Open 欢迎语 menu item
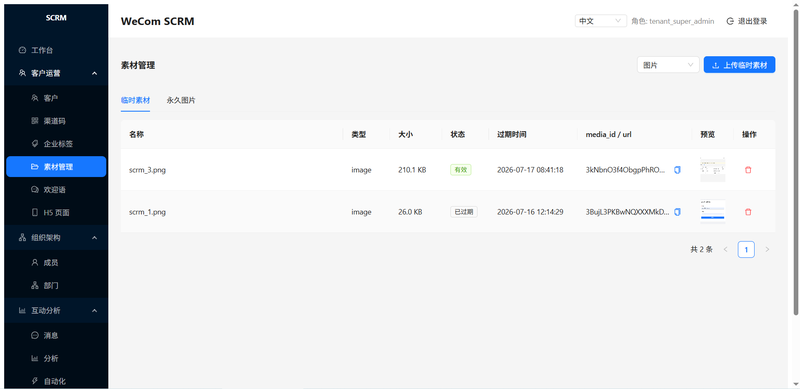This screenshot has height=389, width=800. point(56,190)
